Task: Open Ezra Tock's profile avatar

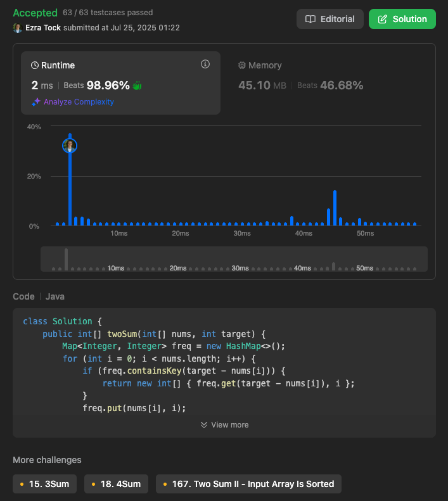Action: [17, 28]
